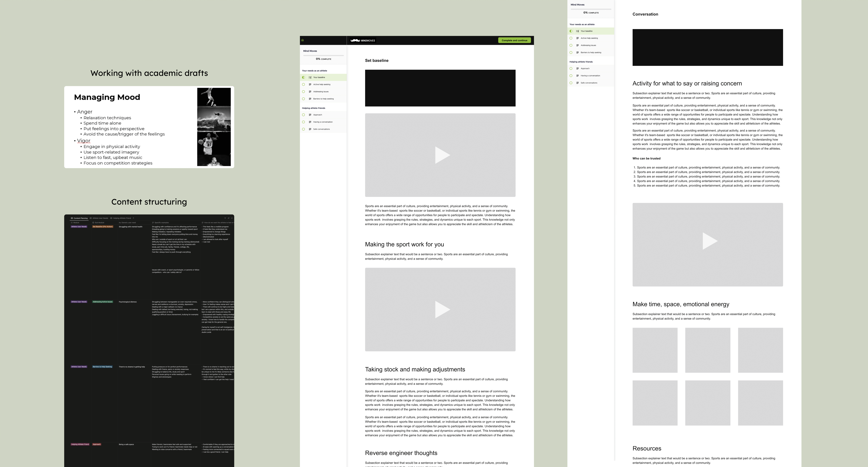Screen dimensions: 868x467
Task: Click quiz icon beside Your baseline, Set baseline page
Action: (310, 77)
